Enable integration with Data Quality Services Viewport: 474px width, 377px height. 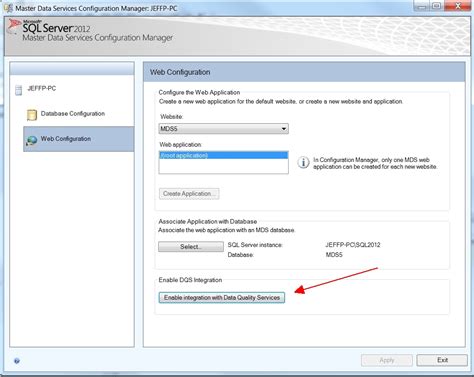point(222,298)
